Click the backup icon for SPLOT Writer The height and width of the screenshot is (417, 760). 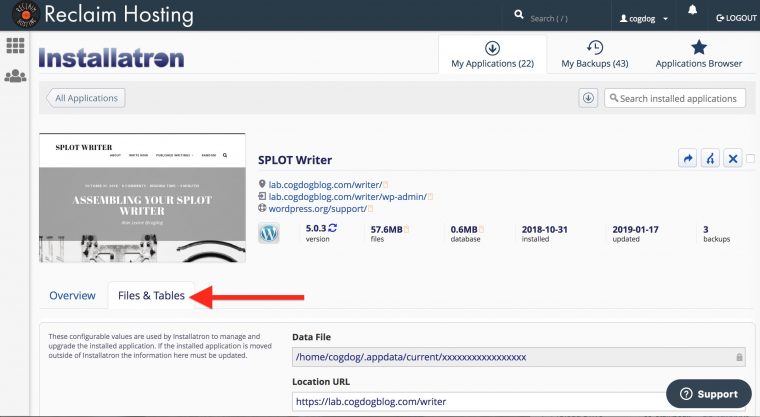pos(710,159)
